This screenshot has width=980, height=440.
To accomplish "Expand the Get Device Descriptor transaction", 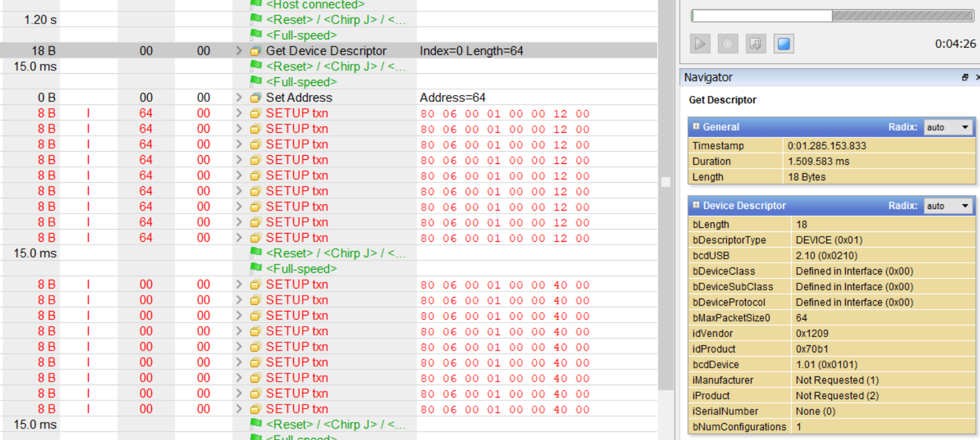I will click(239, 51).
